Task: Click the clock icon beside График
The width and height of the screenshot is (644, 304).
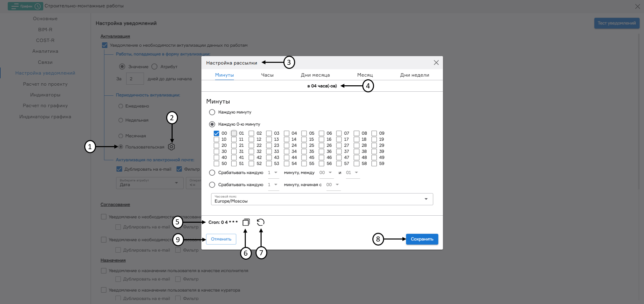Action: tap(37, 6)
